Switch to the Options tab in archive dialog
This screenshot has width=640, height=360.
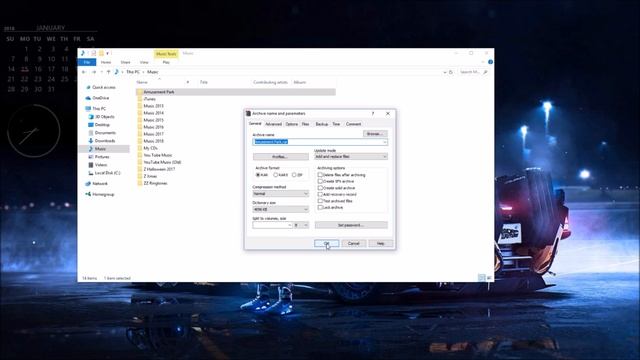(291, 124)
